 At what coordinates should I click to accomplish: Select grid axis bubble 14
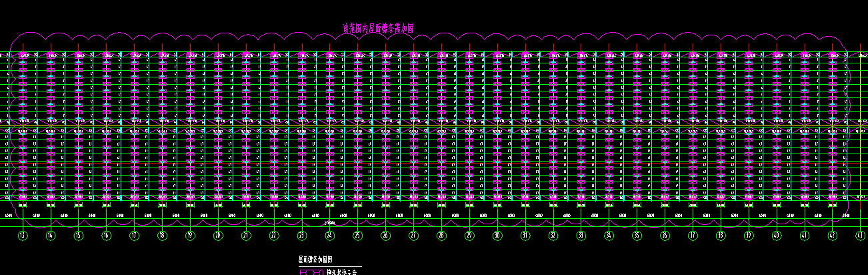(x=51, y=235)
